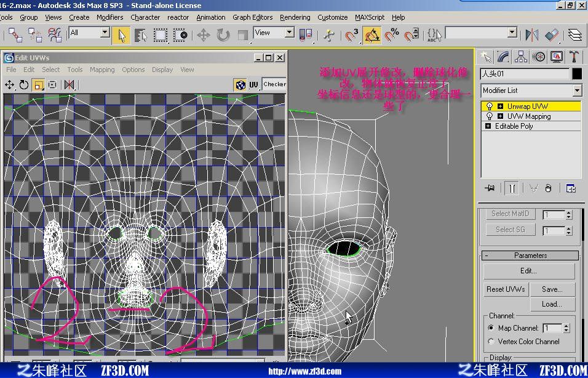Click the Edit... button
This screenshot has height=378, width=588.
click(529, 271)
